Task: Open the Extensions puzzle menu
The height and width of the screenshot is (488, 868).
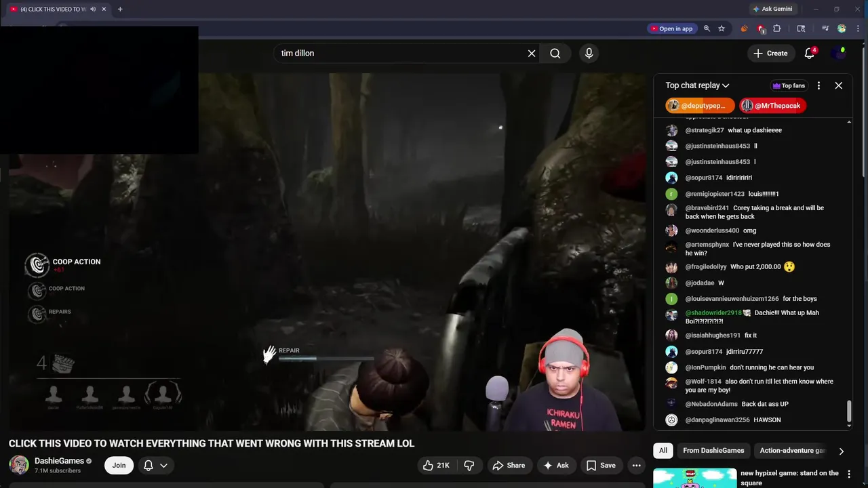Action: (777, 28)
